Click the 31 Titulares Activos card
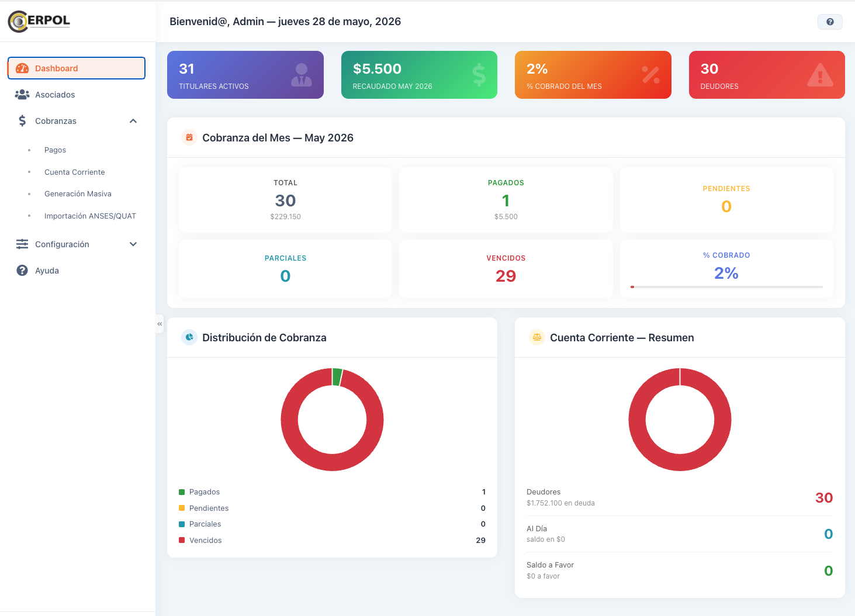Viewport: 855px width, 616px height. pyautogui.click(x=245, y=75)
